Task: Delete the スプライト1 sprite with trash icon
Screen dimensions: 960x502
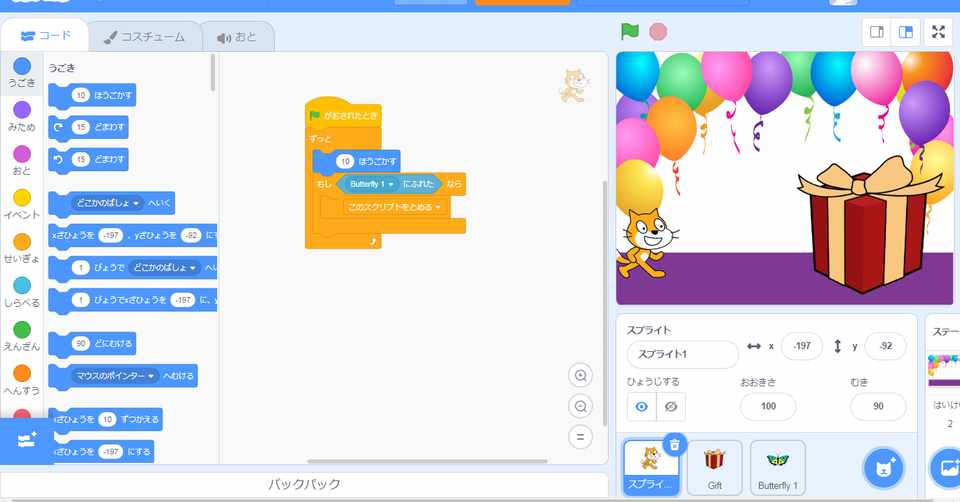Action: coord(674,444)
